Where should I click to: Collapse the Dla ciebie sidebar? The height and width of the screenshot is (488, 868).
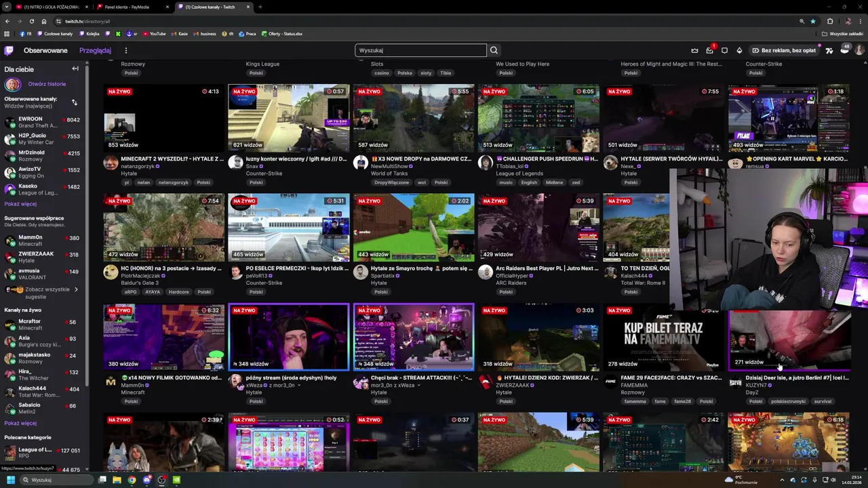pyautogui.click(x=75, y=68)
